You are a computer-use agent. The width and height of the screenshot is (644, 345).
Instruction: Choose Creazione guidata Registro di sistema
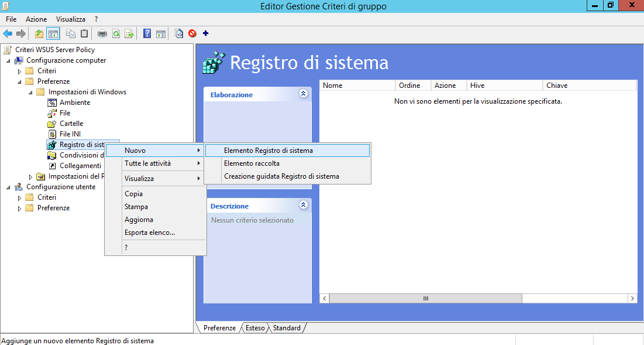click(x=281, y=176)
